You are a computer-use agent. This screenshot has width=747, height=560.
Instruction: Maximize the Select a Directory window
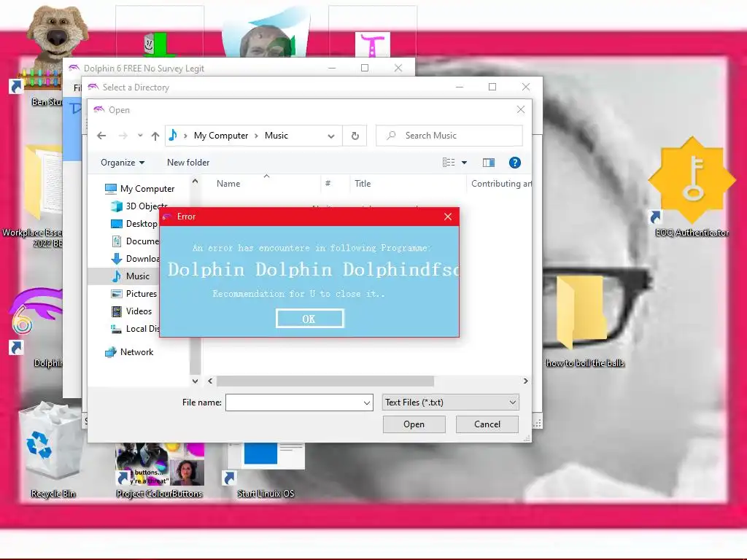pyautogui.click(x=492, y=87)
